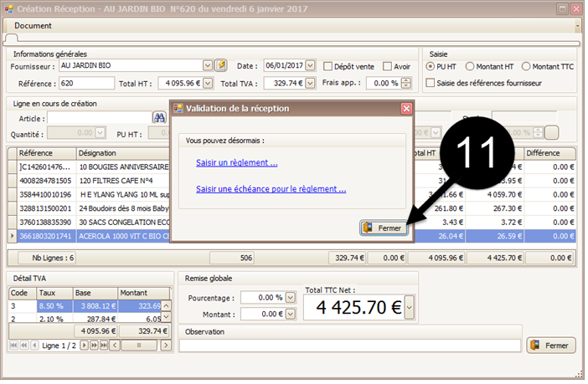Jump to the last TVA navigator line
This screenshot has width=588, height=384.
[x=104, y=346]
